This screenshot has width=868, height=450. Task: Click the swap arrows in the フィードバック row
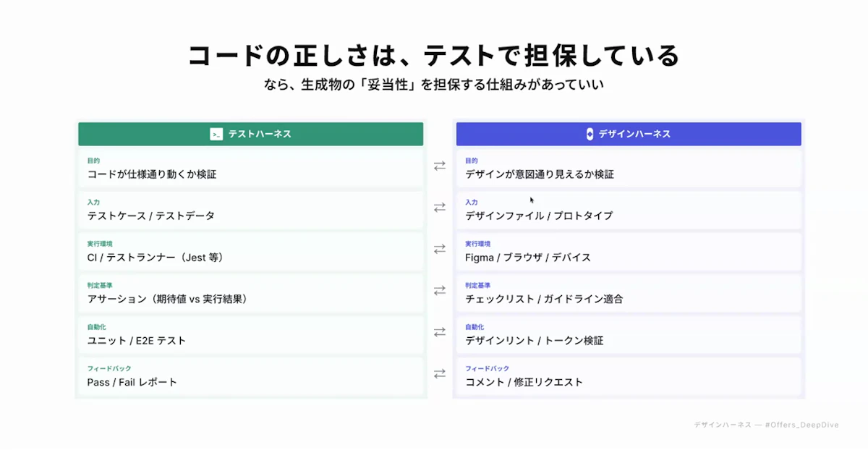pos(440,374)
